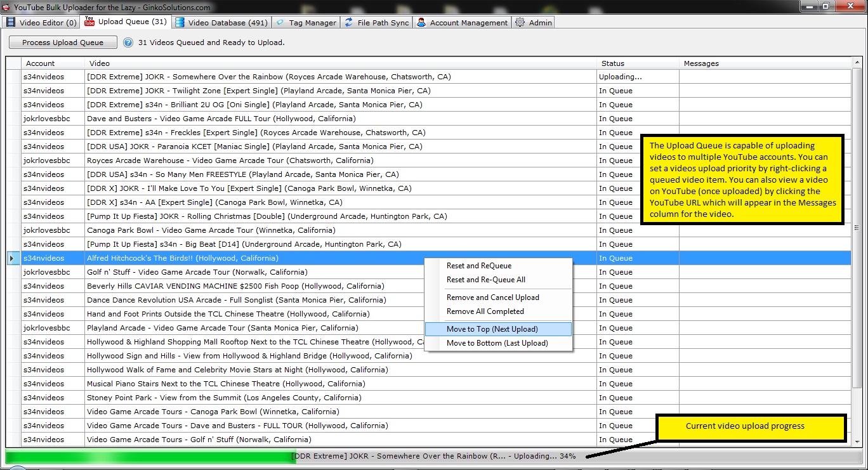Click the Video Database stack icon
Image resolution: width=868 pixels, height=470 pixels.
click(180, 22)
